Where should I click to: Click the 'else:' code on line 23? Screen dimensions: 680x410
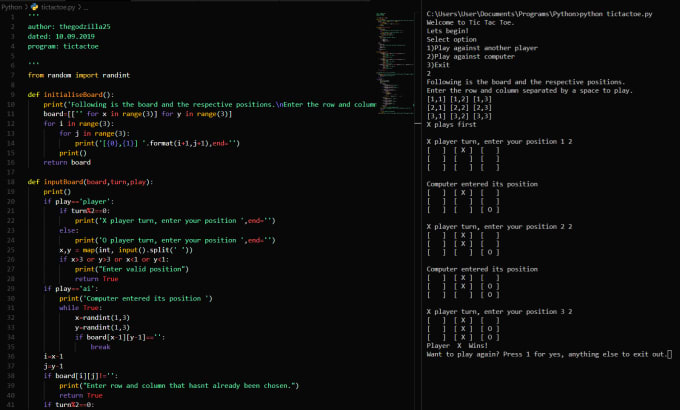(69, 230)
